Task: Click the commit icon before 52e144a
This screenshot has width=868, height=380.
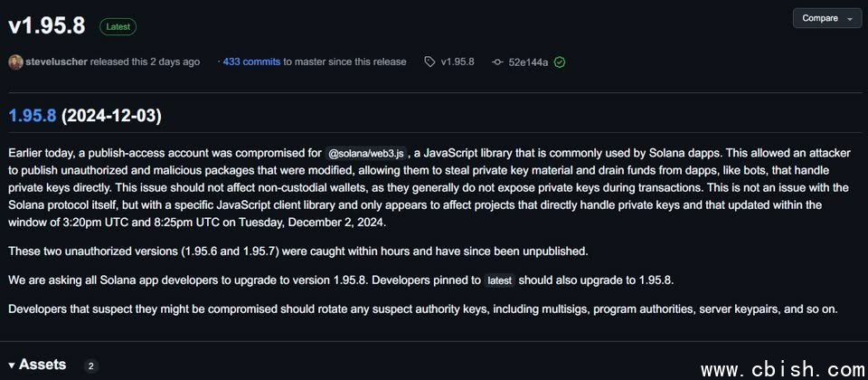Action: tap(496, 62)
